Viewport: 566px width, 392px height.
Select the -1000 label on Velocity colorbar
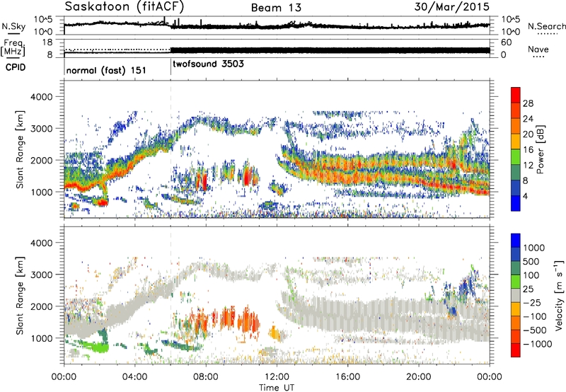click(538, 344)
